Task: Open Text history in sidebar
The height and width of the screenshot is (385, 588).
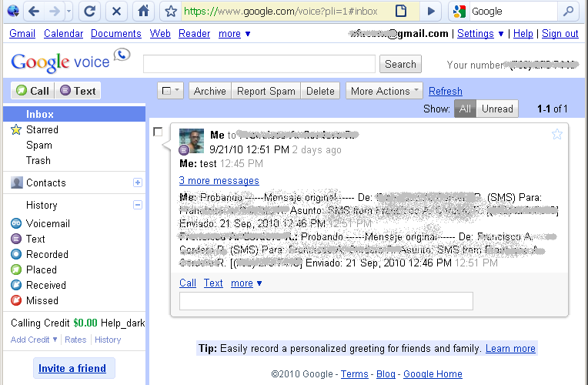Action: tap(35, 239)
